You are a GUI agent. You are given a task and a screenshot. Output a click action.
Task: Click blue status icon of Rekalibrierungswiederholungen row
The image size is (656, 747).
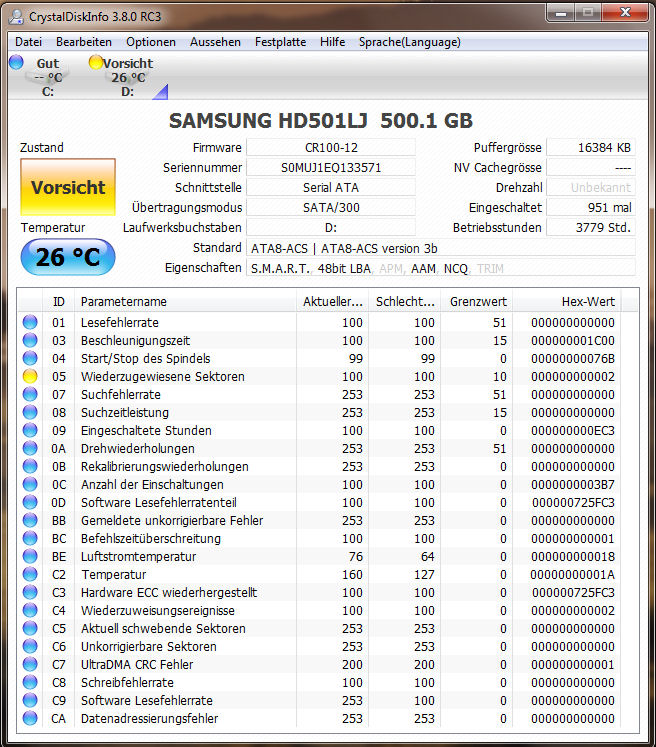pos(30,466)
